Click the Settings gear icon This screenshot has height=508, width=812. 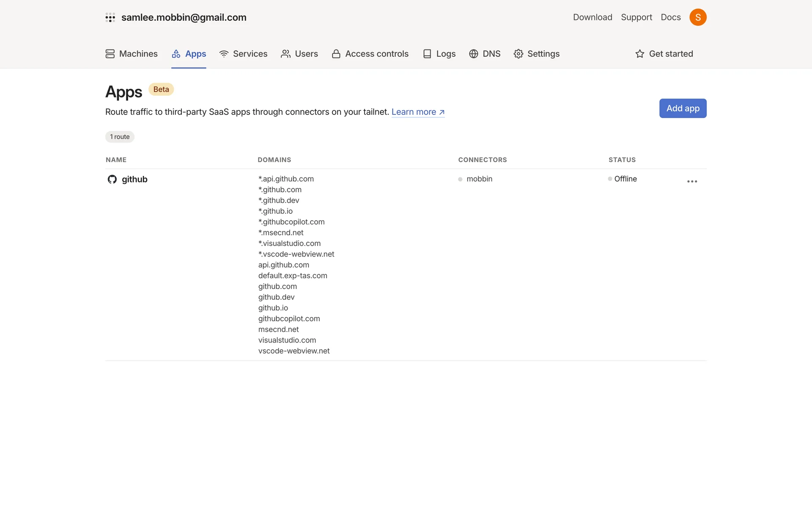tap(518, 54)
